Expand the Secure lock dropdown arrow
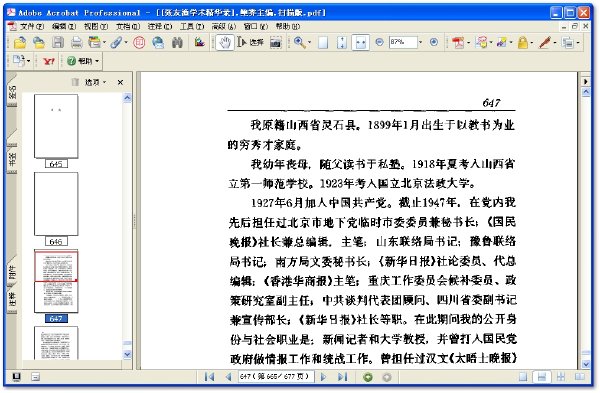Image resolution: width=600 pixels, height=393 pixels. [x=532, y=42]
